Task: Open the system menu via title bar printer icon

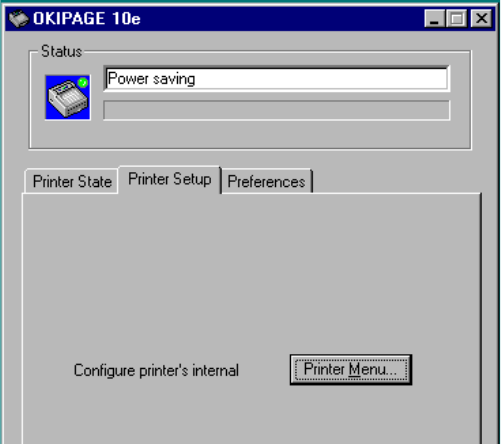Action: point(18,18)
